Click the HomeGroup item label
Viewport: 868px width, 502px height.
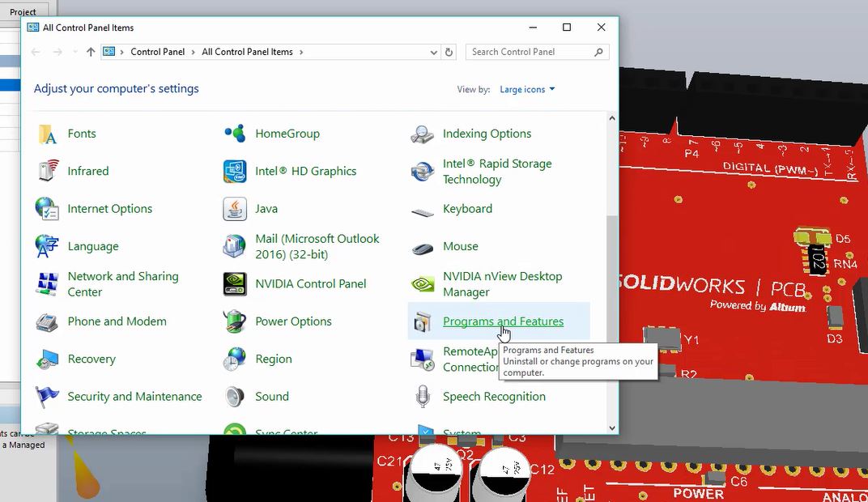point(287,134)
